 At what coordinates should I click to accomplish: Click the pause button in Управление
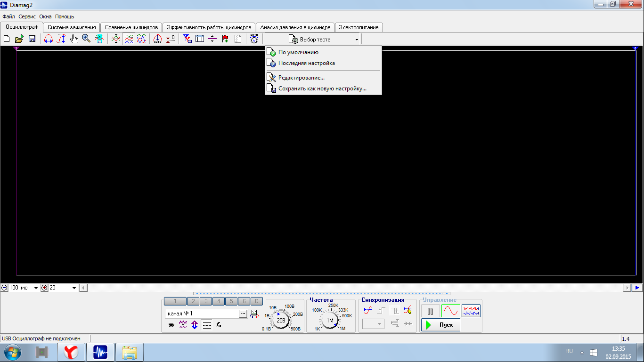[431, 311]
